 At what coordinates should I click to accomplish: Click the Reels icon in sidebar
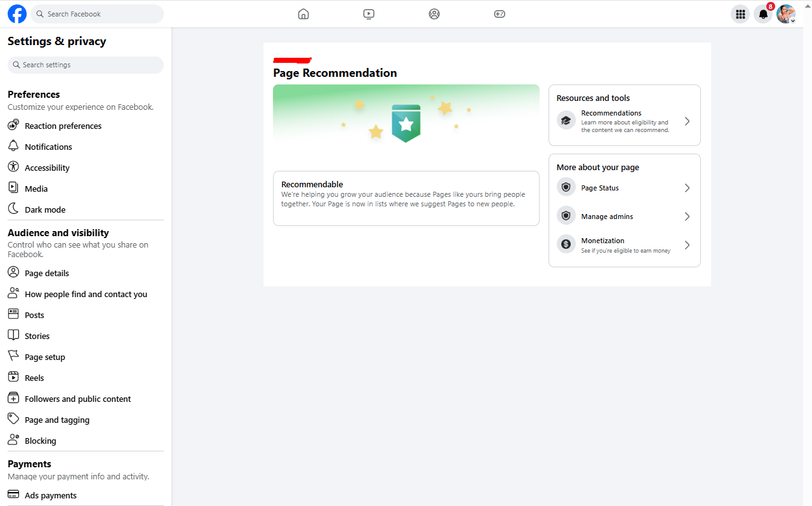(x=13, y=377)
